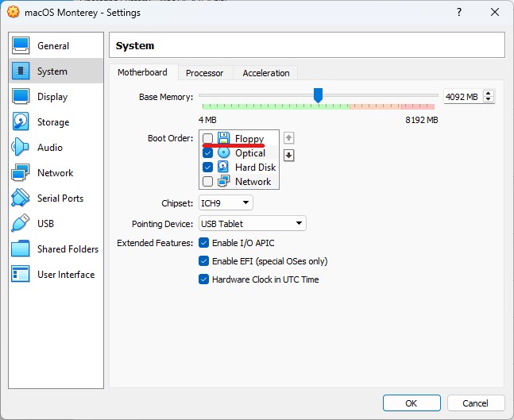Click the Network adapter icon

click(x=21, y=173)
